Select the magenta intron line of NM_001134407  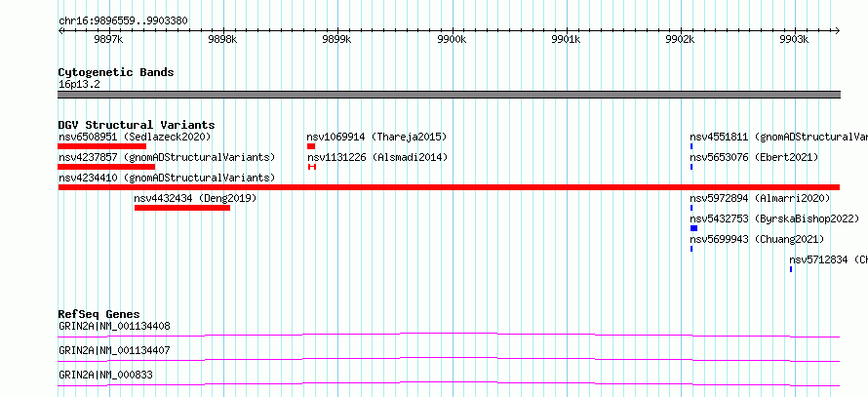click(x=449, y=359)
